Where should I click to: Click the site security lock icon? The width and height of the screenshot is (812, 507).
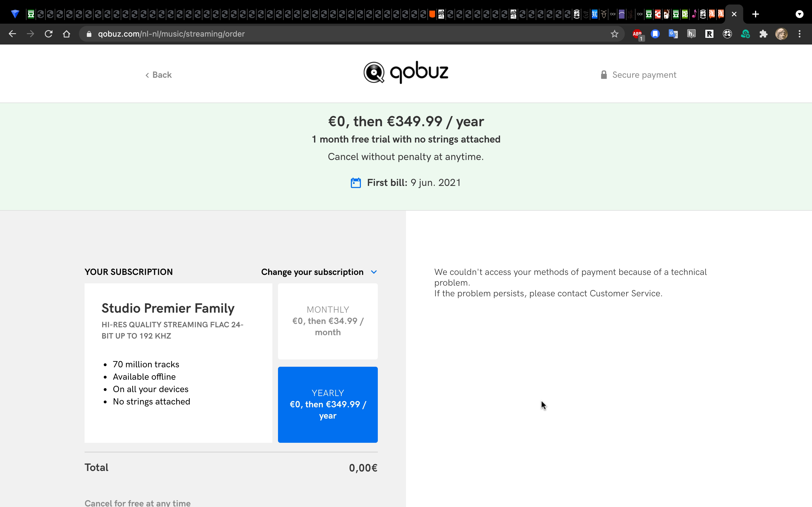pos(89,34)
